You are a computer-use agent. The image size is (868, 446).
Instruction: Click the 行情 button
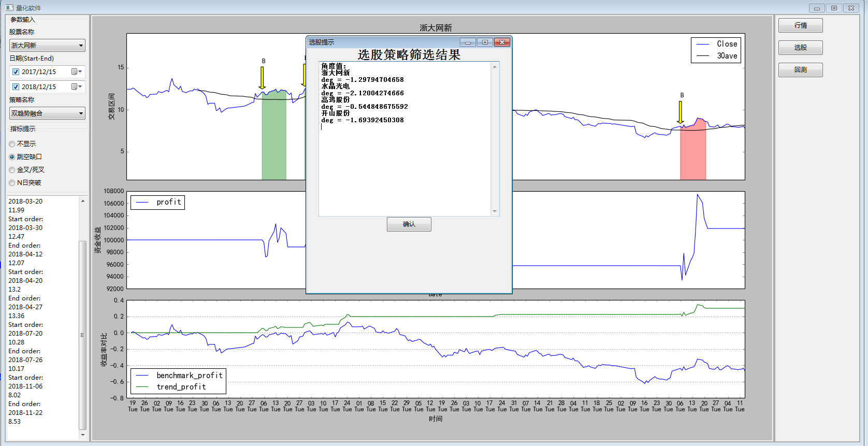800,25
